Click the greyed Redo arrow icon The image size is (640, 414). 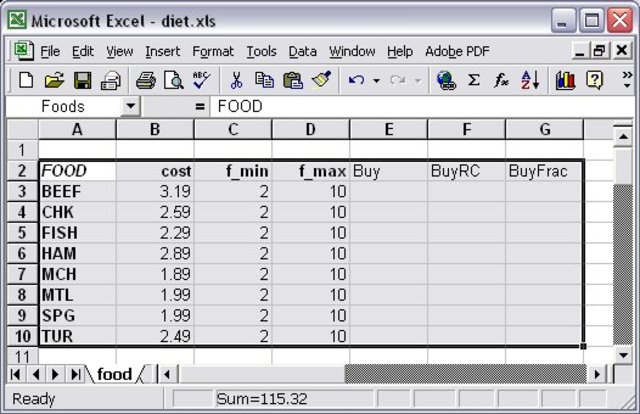(x=398, y=80)
